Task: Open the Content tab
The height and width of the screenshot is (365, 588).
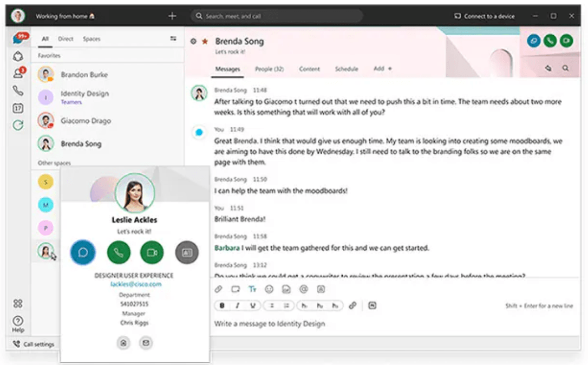Action: pyautogui.click(x=309, y=69)
